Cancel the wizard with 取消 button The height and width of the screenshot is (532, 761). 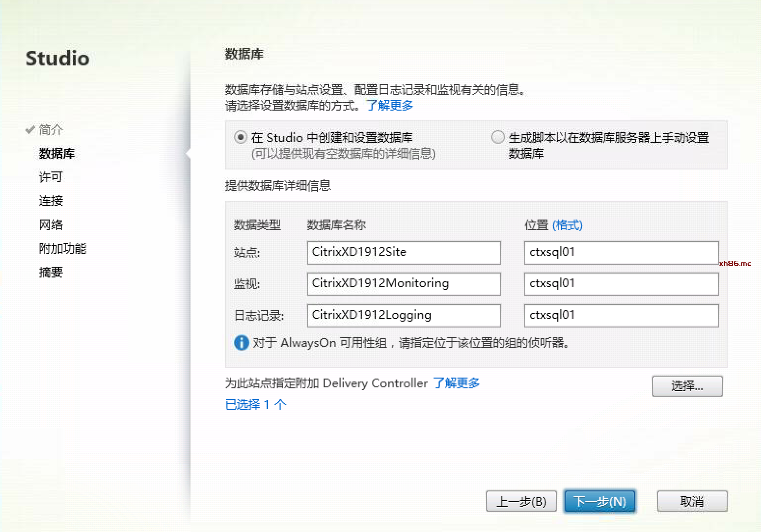pyautogui.click(x=692, y=502)
